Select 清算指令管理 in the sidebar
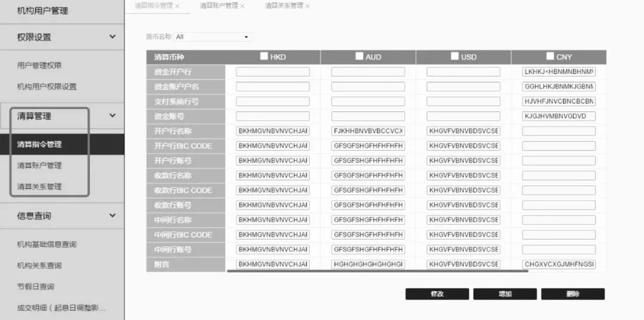Viewport: 644px width, 320px height. click(x=62, y=144)
